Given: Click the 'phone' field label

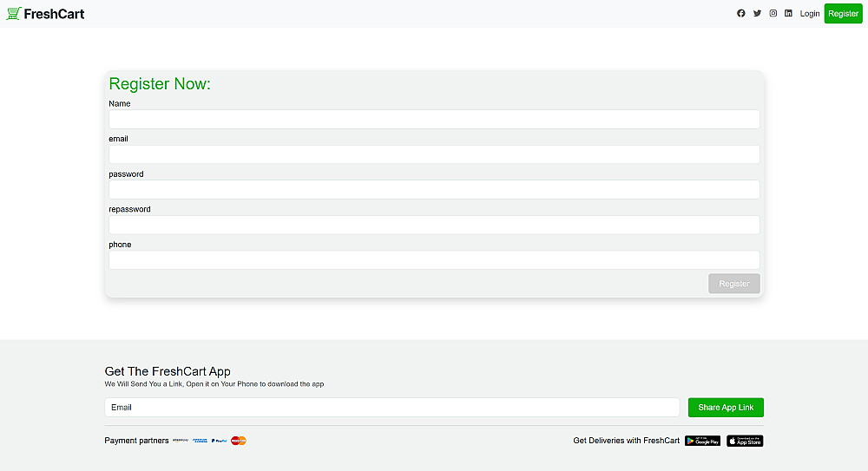Looking at the screenshot, I should click(x=120, y=245).
